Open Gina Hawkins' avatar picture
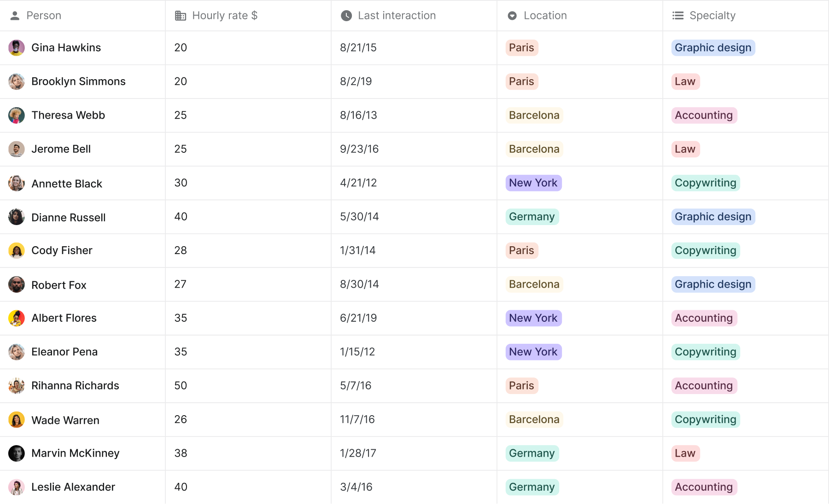Viewport: 829px width, 504px height. 17,48
